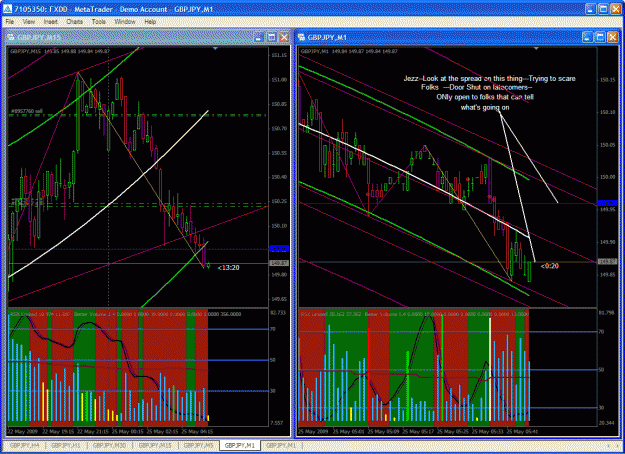Click the '<0:20' countdown label

549,266
